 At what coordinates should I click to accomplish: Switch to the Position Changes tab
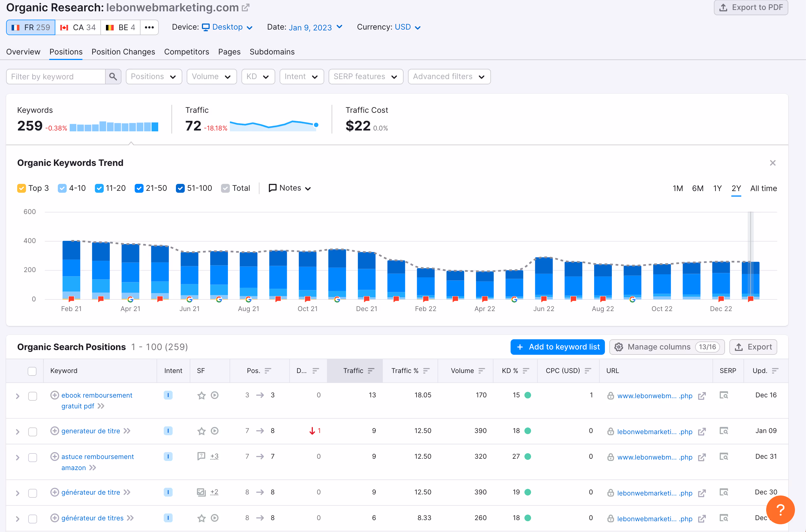[x=123, y=52]
